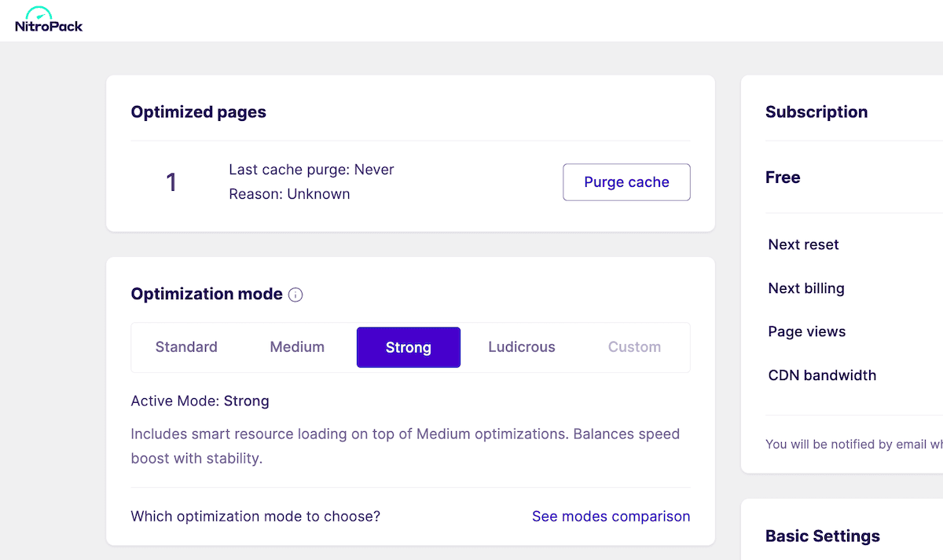Click the 'Active Mode: Strong' label
This screenshot has height=560, width=943.
click(200, 401)
